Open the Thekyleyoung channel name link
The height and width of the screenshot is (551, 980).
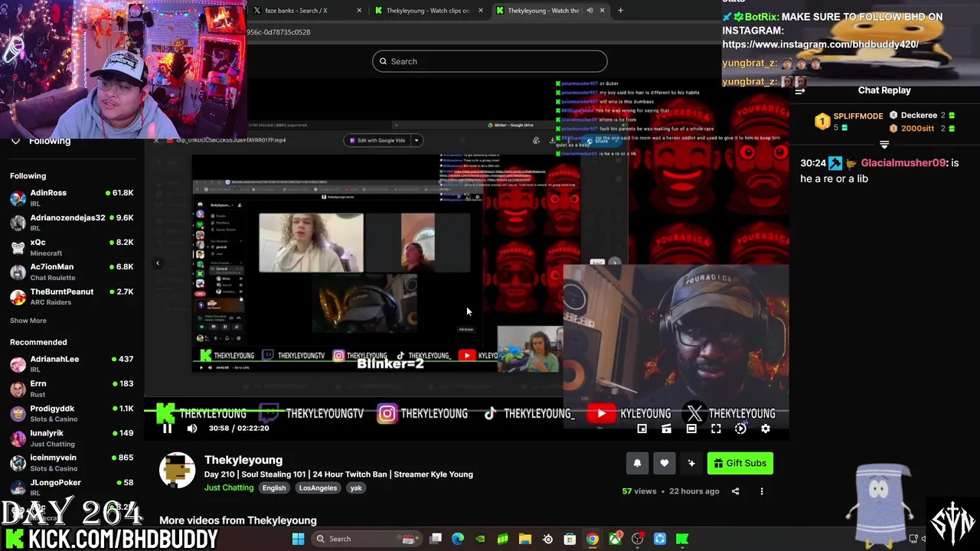pos(243,460)
